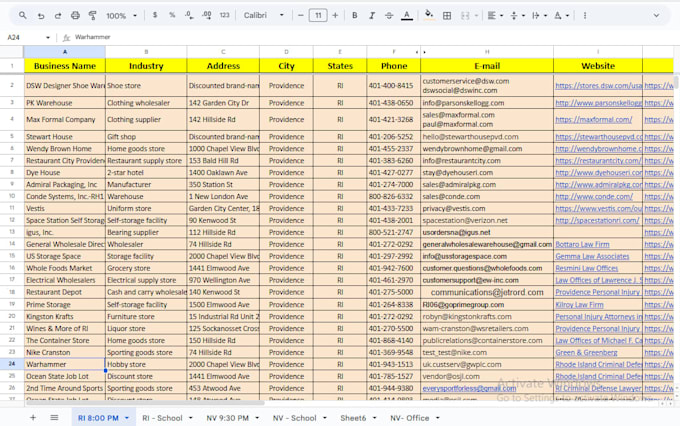Image resolution: width=680 pixels, height=426 pixels.
Task: Open the www.conde.com link
Action: 594,197
